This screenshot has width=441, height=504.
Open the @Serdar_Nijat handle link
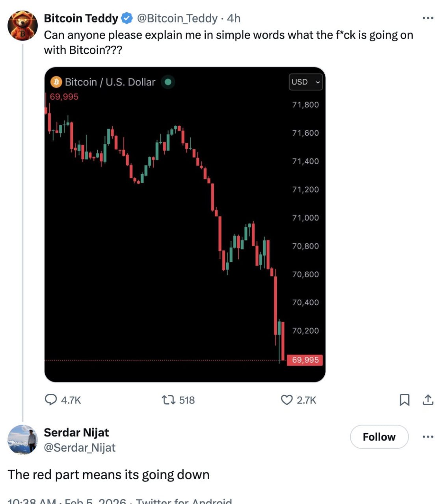[x=80, y=448]
